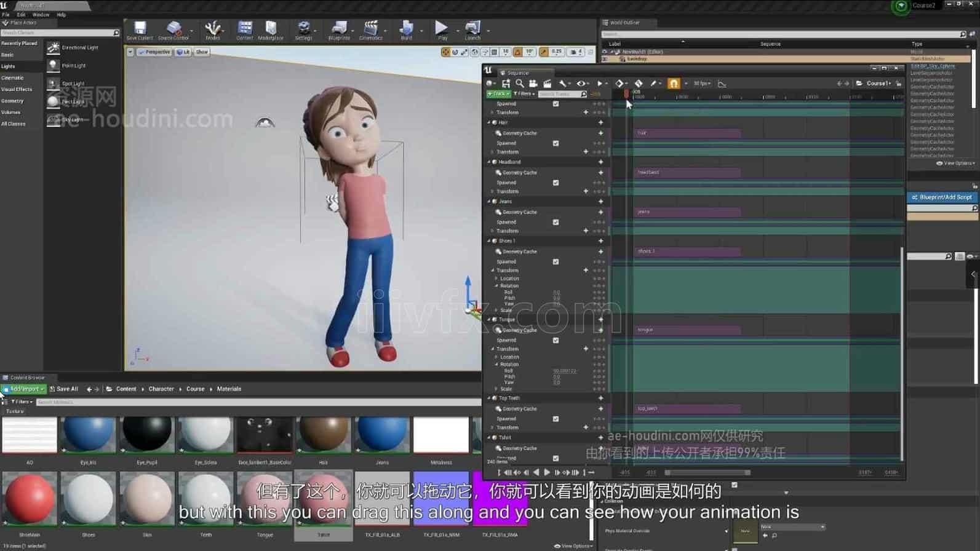Select the viewport scale mode icon
Image resolution: width=980 pixels, height=551 pixels.
(464, 52)
